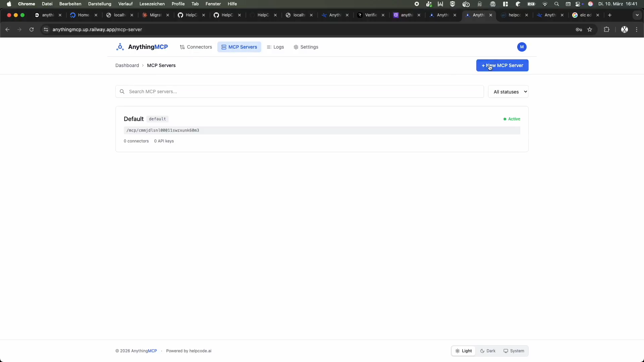The image size is (644, 362).
Task: Bookmark this page with the star icon
Action: click(x=590, y=29)
